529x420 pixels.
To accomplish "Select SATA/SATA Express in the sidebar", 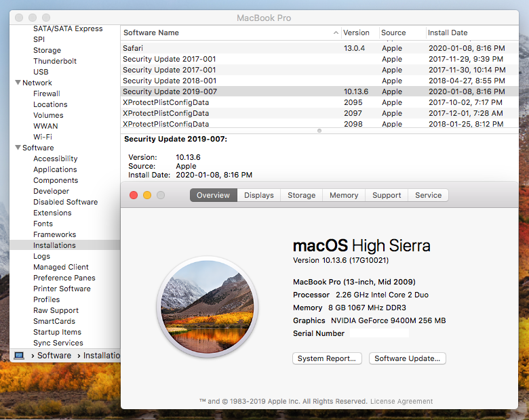I will click(68, 28).
